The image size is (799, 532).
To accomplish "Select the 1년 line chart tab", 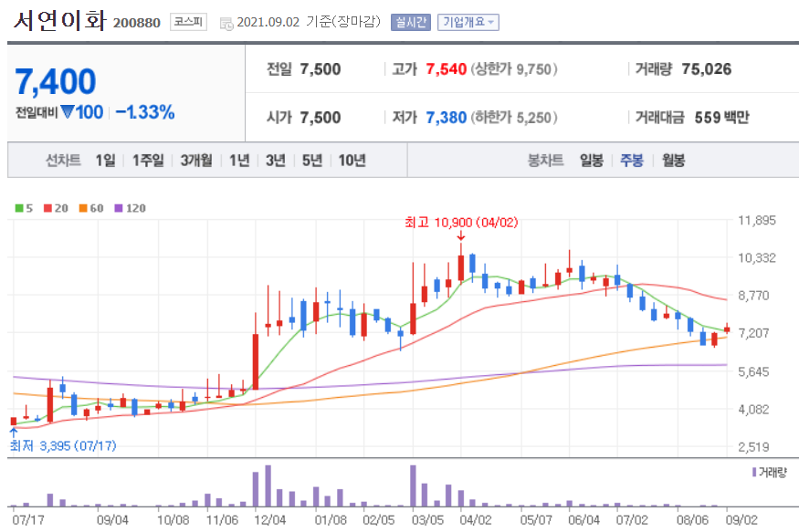I will coord(239,161).
